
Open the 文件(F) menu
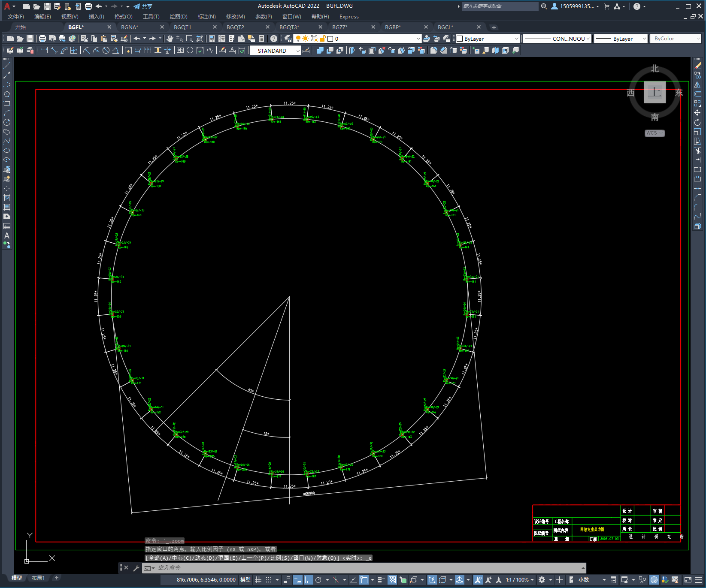(16, 17)
